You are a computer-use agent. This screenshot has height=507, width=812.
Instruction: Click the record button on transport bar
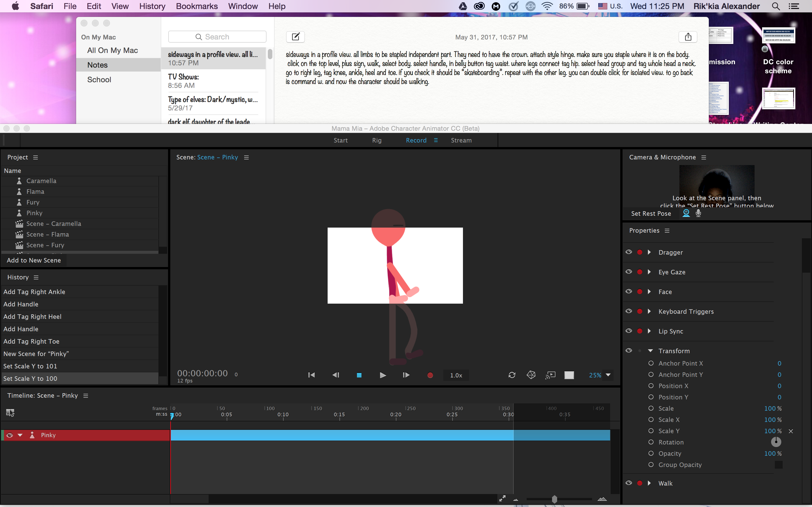click(x=430, y=375)
